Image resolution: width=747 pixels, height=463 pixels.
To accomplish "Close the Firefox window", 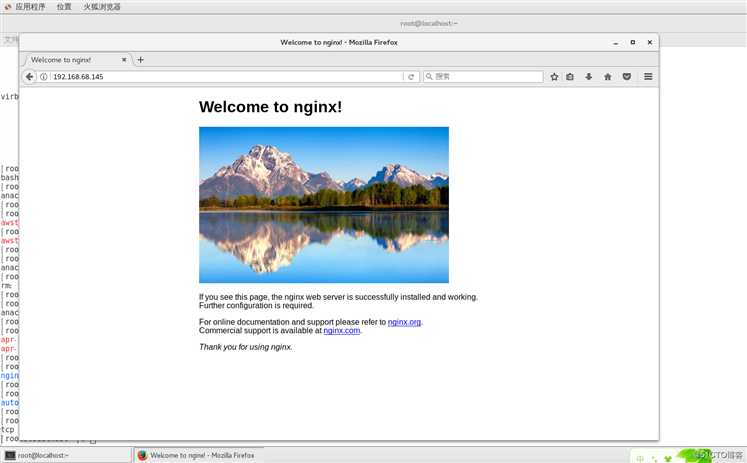I will tap(649, 42).
